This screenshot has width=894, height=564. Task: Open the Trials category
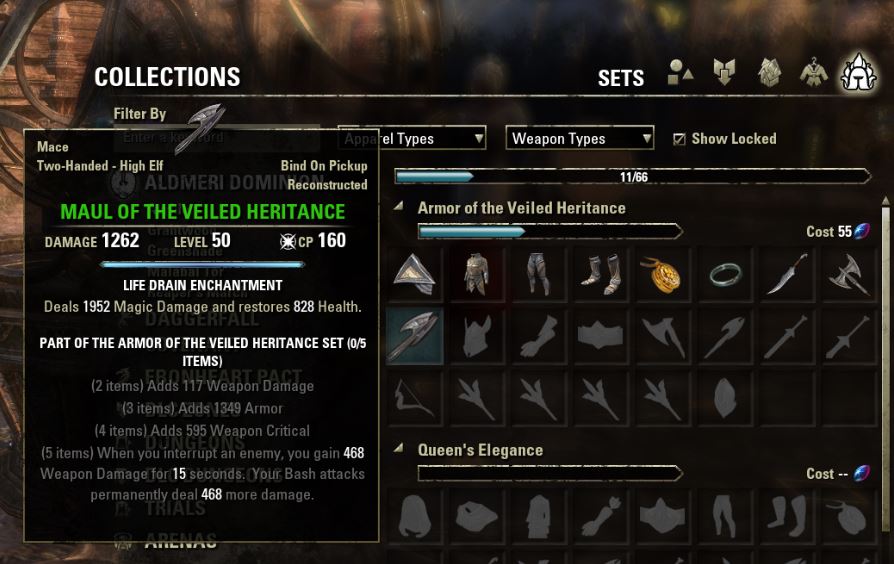pos(175,508)
